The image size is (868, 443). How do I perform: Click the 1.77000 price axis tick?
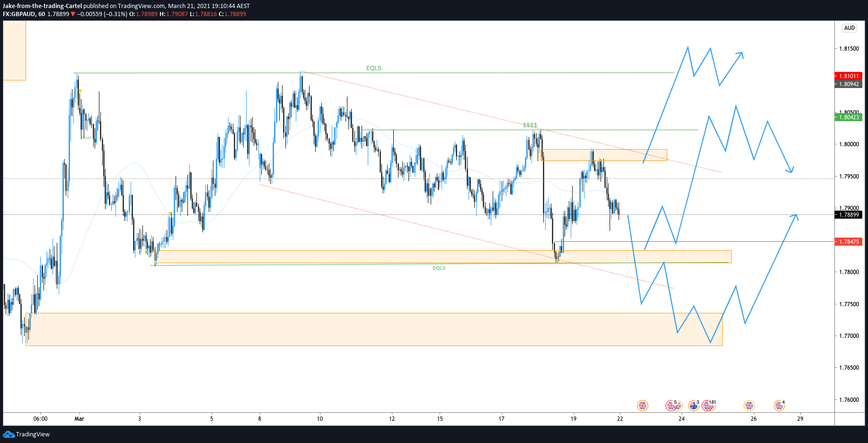click(x=849, y=336)
